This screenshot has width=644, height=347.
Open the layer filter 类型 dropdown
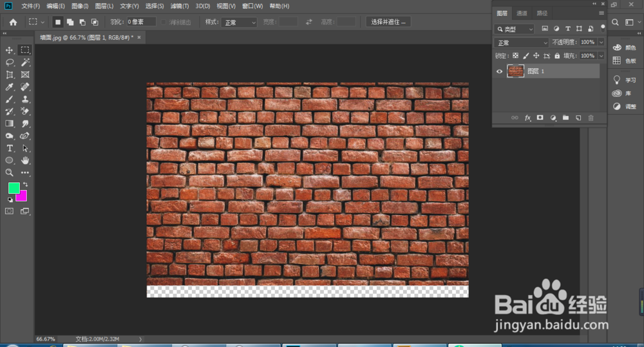point(514,29)
